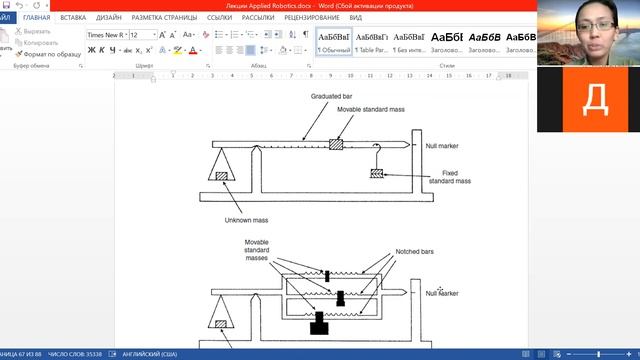Justify the paragraph text
The height and width of the screenshot is (360, 640).
tap(250, 50)
